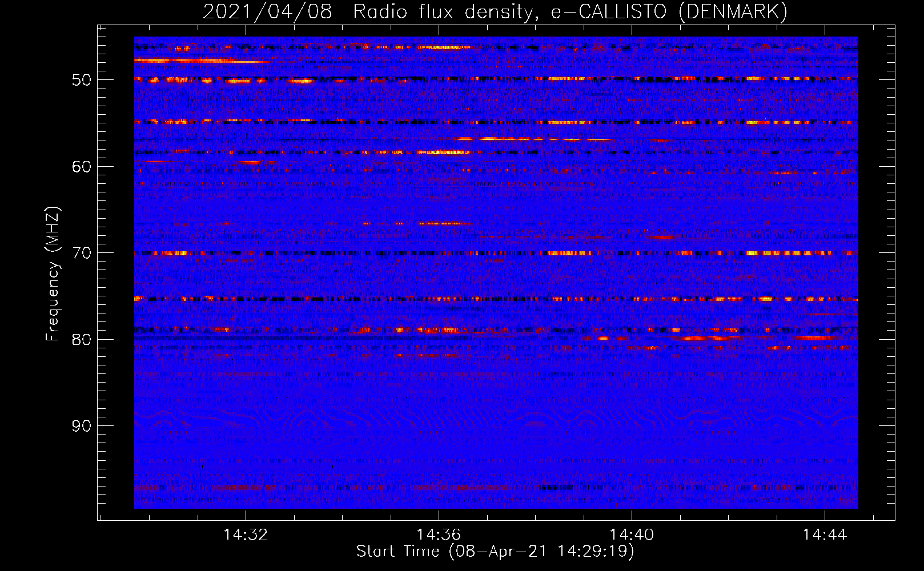Click the 70 frequency tick label
Viewport: 924px width, 571px height.
pos(82,253)
